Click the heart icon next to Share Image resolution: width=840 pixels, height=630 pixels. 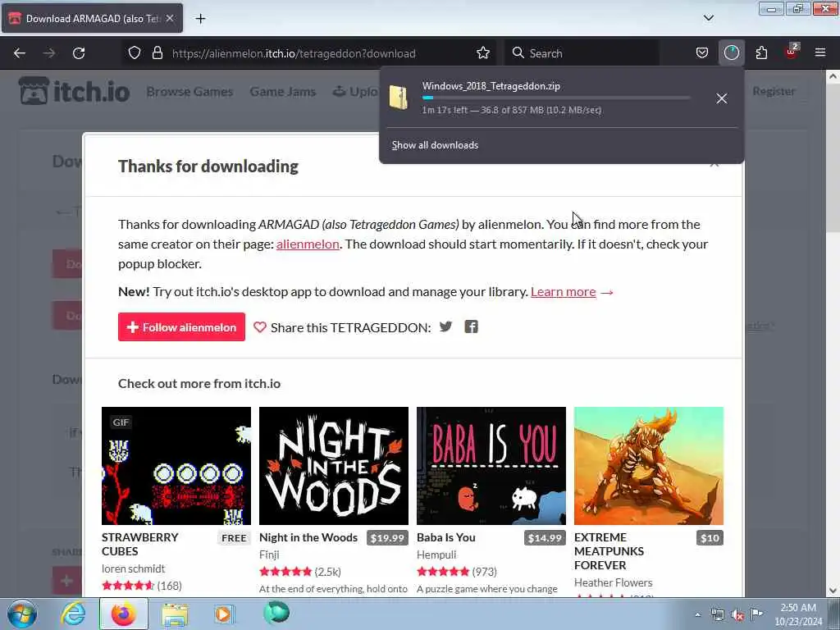260,327
